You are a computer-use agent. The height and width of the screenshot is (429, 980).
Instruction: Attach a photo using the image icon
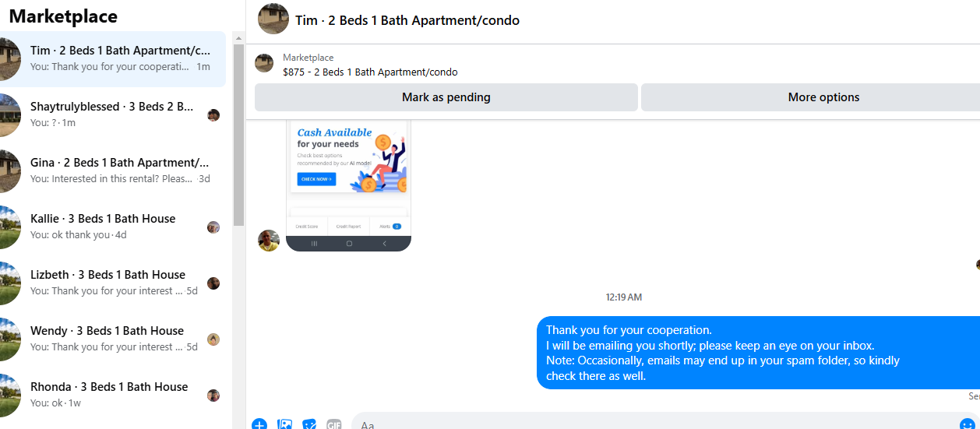(285, 424)
